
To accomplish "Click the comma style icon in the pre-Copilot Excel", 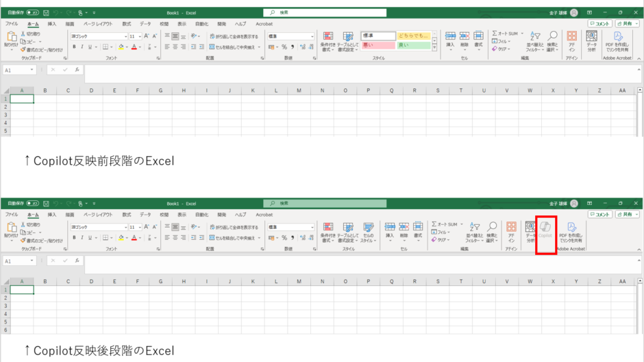I will point(293,47).
